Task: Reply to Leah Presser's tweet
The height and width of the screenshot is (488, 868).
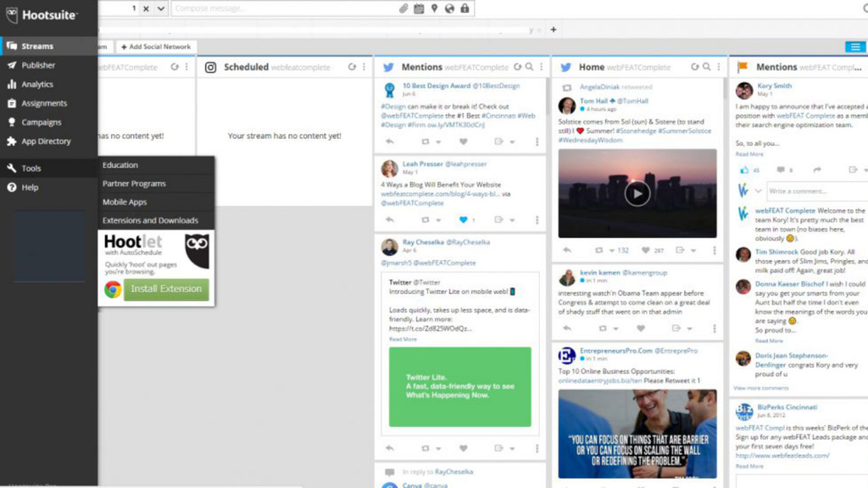Action: (390, 219)
